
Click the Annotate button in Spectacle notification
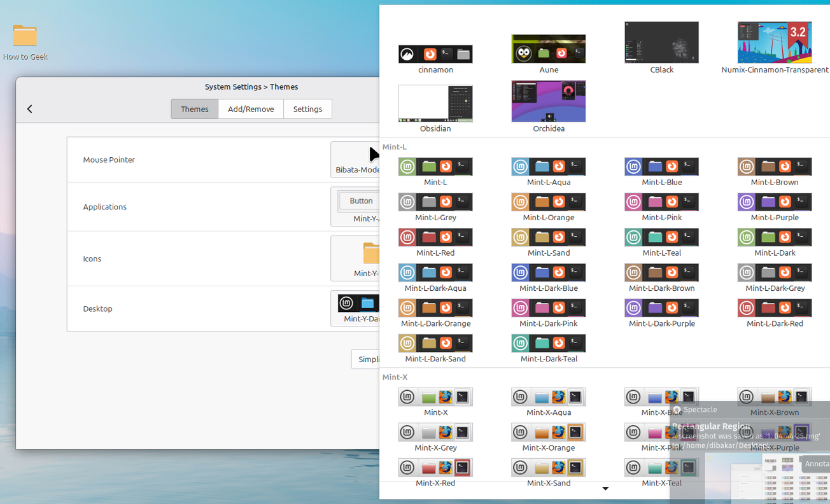click(815, 464)
